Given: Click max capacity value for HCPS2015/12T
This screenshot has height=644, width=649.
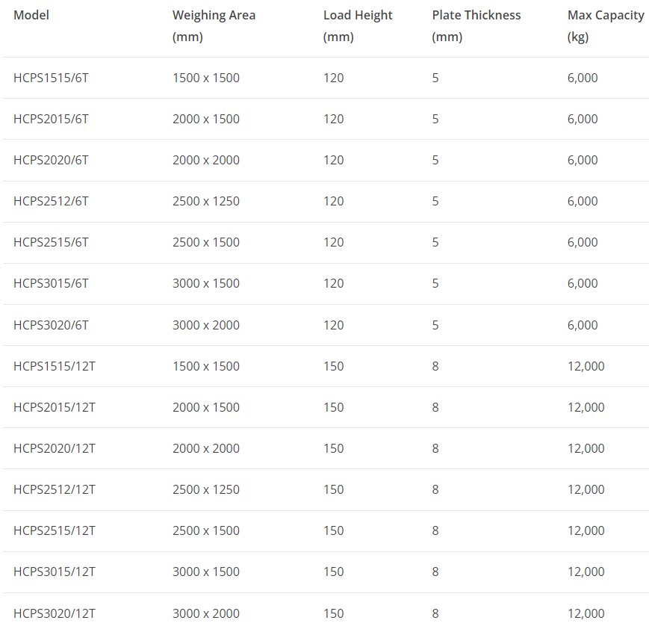Looking at the screenshot, I should pyautogui.click(x=586, y=407).
